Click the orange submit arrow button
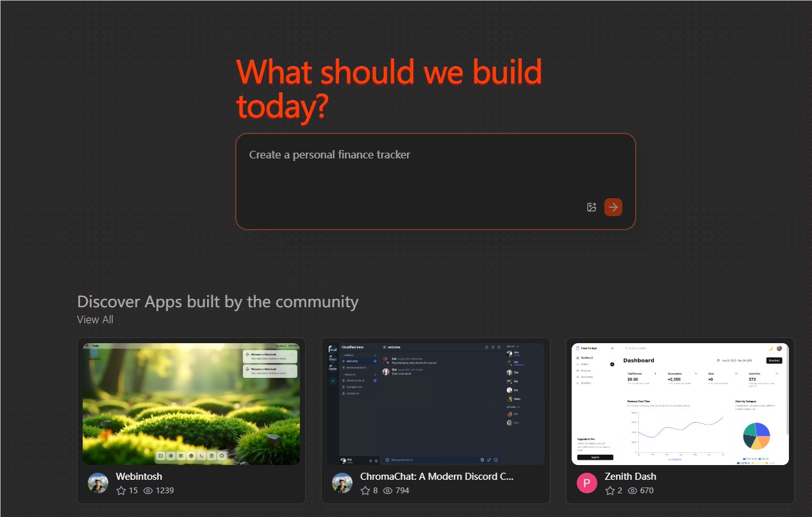The height and width of the screenshot is (517, 812). [613, 207]
